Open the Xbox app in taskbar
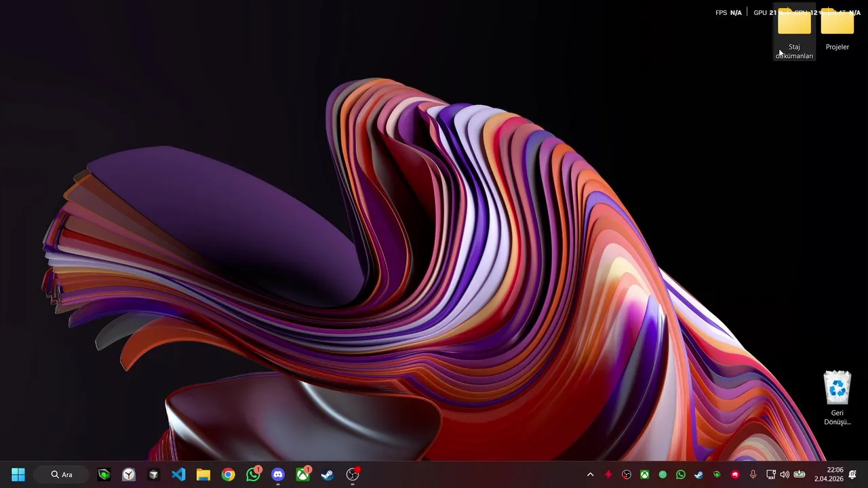This screenshot has width=868, height=488. [302, 474]
